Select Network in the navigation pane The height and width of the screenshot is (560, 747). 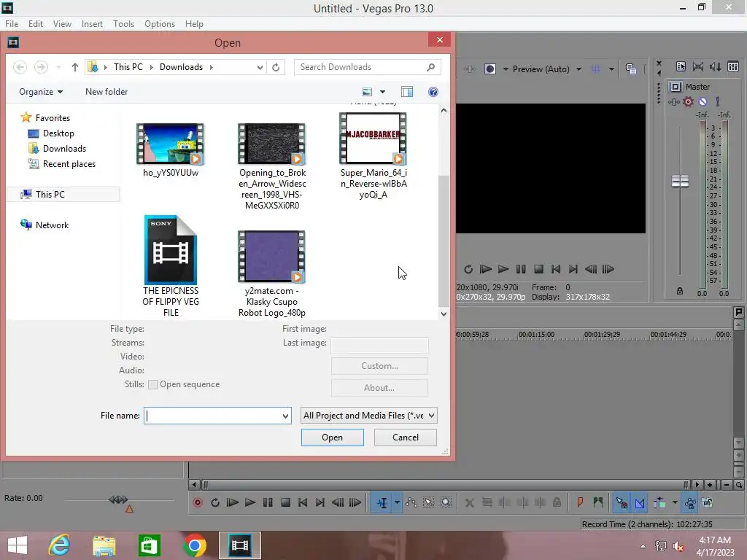52,225
